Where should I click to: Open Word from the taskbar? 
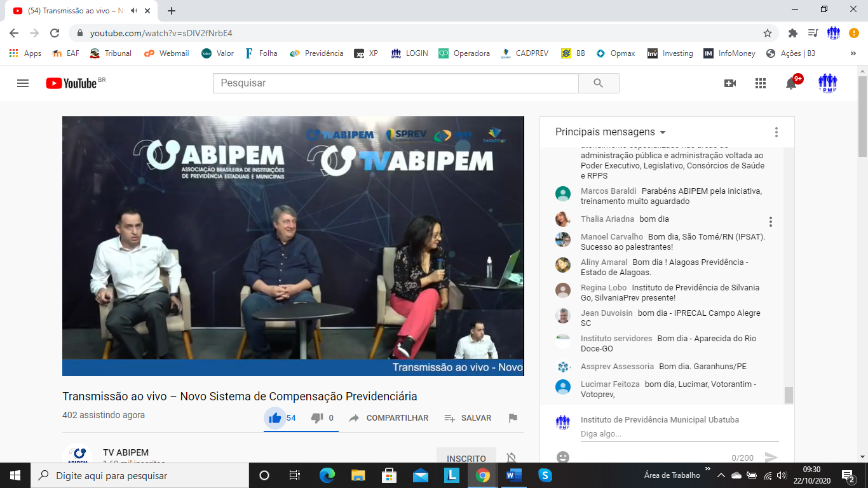click(513, 475)
